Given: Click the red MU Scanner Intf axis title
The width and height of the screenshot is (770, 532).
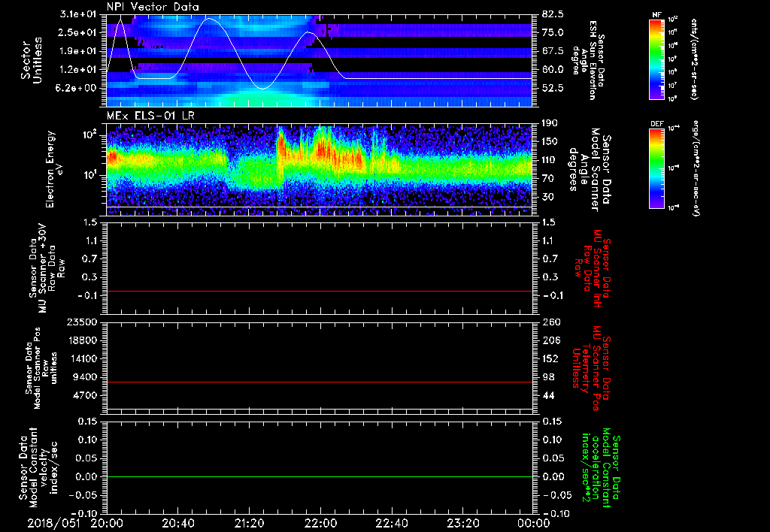Looking at the screenshot, I should (x=593, y=268).
